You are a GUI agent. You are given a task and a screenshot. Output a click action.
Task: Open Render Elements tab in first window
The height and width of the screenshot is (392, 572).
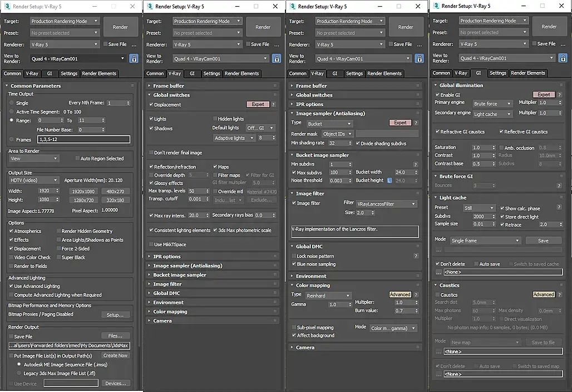[99, 73]
